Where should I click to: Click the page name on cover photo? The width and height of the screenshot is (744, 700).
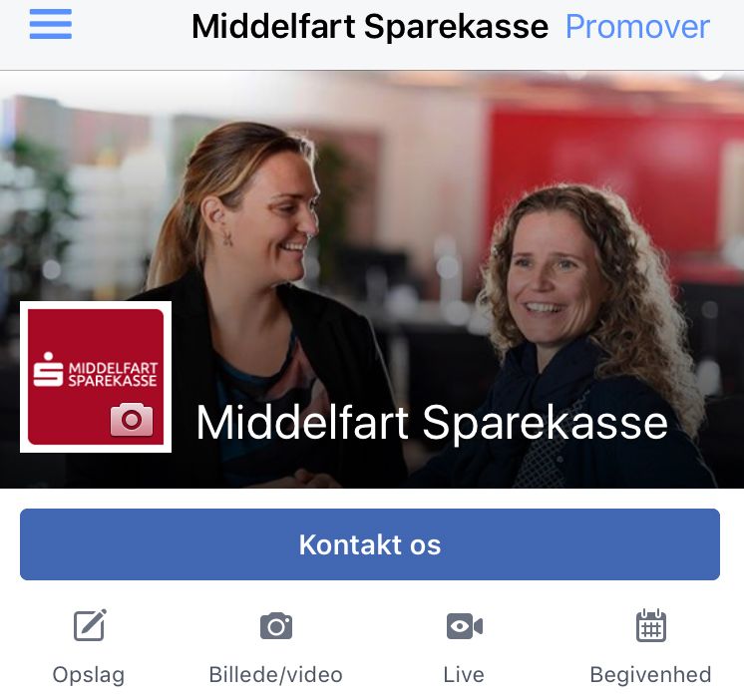pos(431,423)
